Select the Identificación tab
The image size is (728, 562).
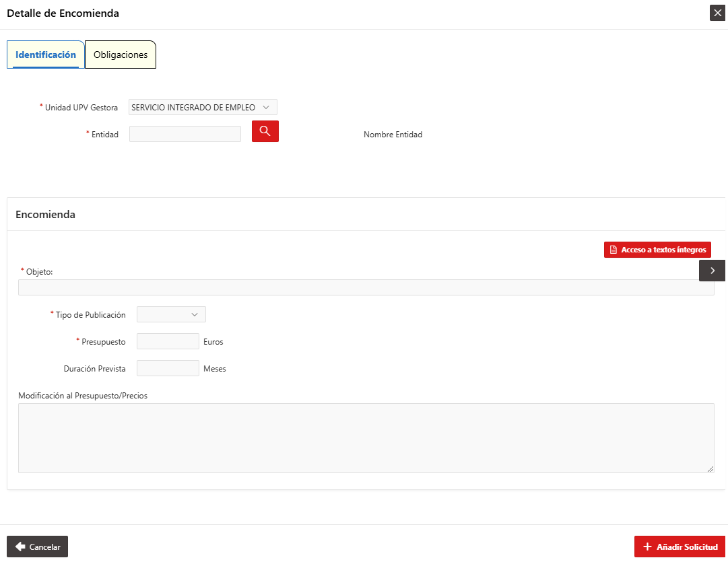tap(46, 55)
